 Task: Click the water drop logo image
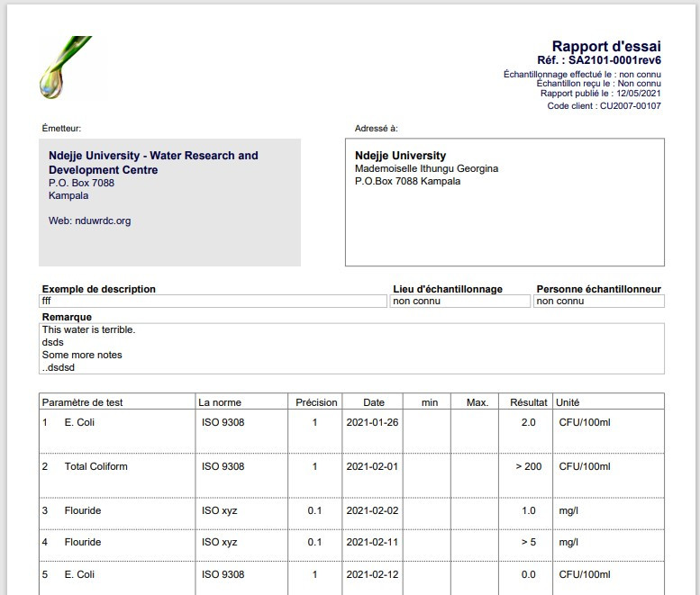(66, 68)
